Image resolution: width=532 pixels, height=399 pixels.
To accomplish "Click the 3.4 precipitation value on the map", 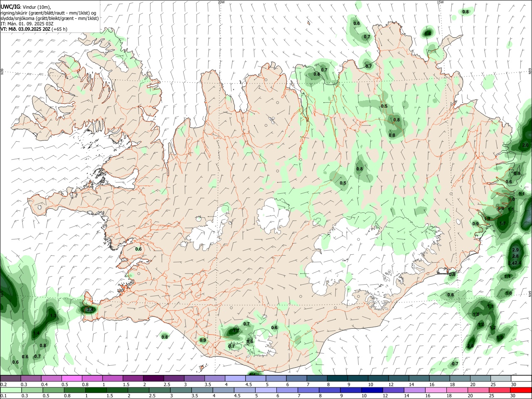I will point(90,310).
